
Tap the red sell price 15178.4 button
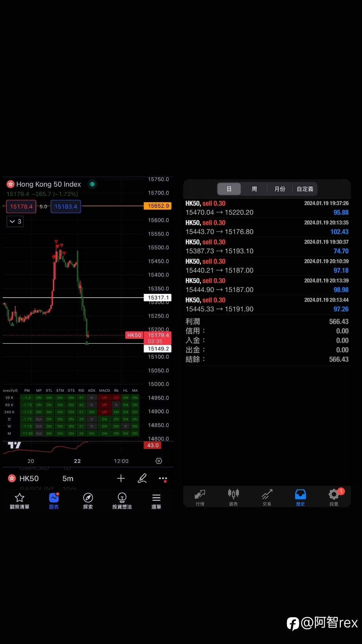(x=21, y=206)
